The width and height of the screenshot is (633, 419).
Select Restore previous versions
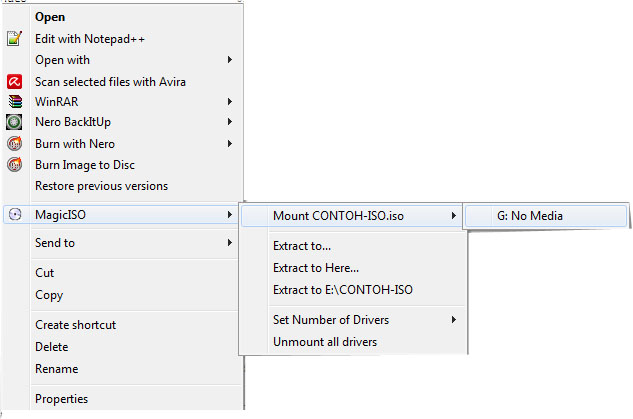click(x=101, y=186)
